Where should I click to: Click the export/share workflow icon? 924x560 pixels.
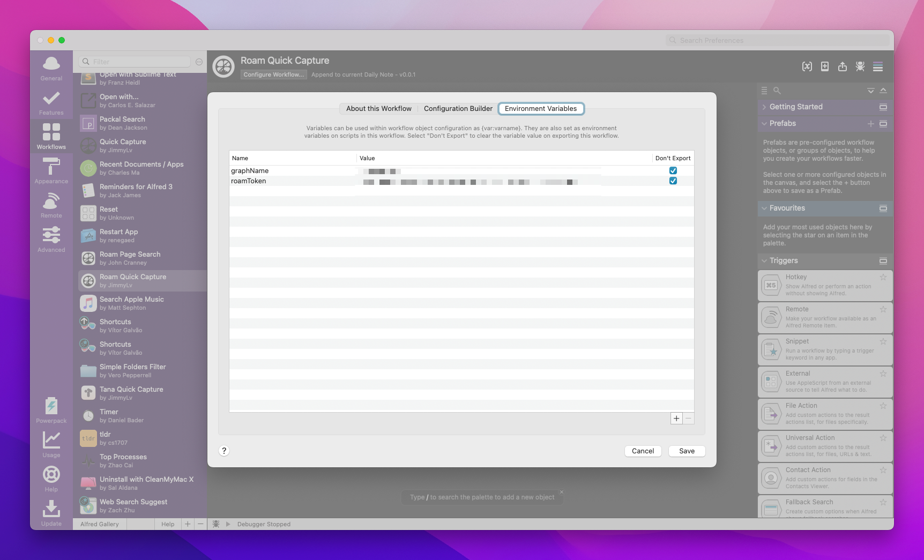842,66
